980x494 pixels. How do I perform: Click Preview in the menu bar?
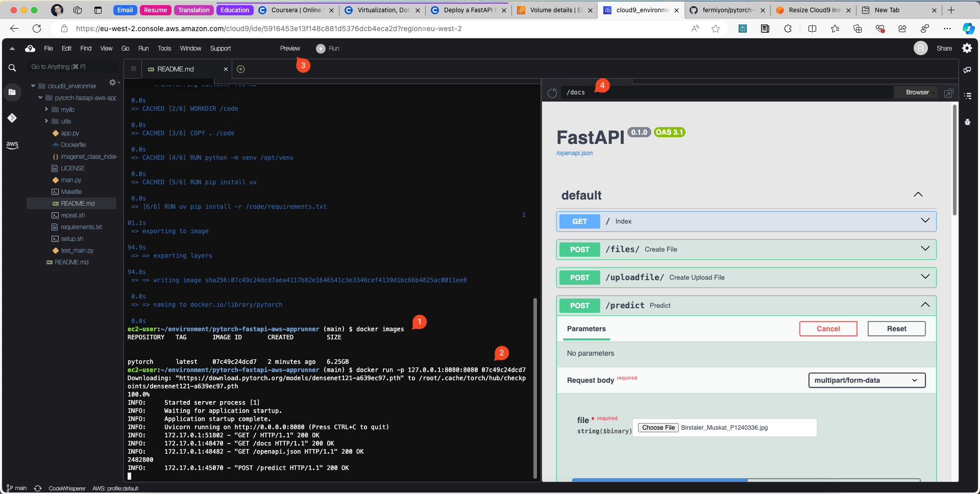(290, 48)
